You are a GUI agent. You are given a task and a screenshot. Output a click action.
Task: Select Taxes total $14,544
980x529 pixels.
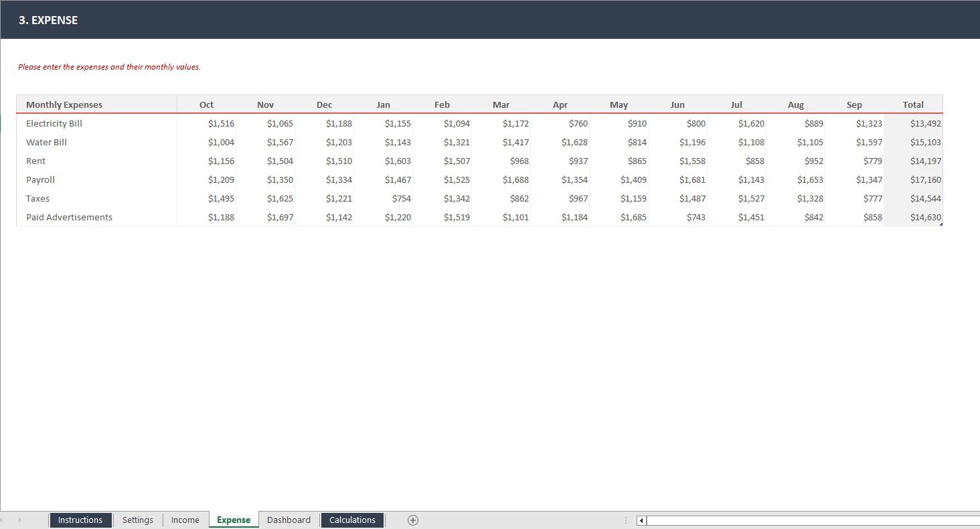pyautogui.click(x=913, y=198)
